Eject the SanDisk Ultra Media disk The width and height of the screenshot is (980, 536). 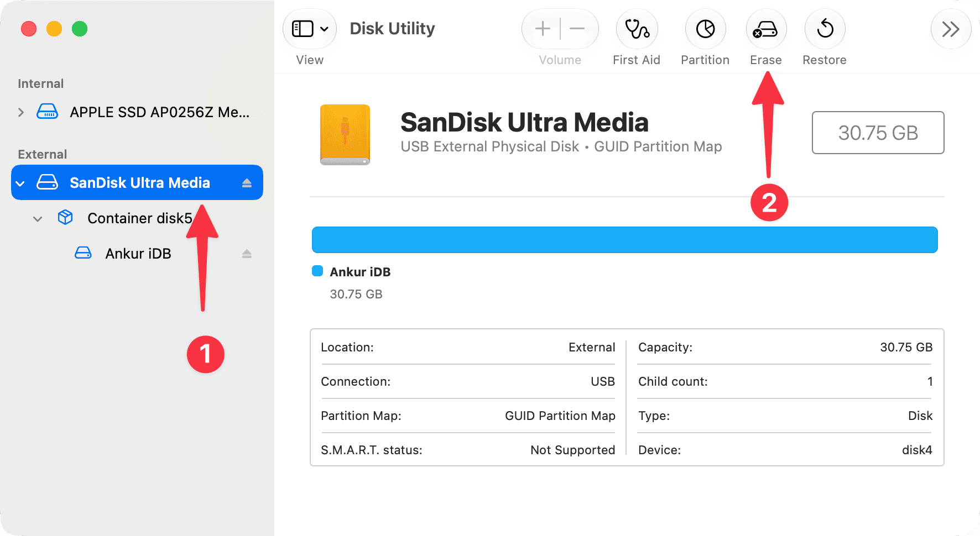(x=247, y=183)
